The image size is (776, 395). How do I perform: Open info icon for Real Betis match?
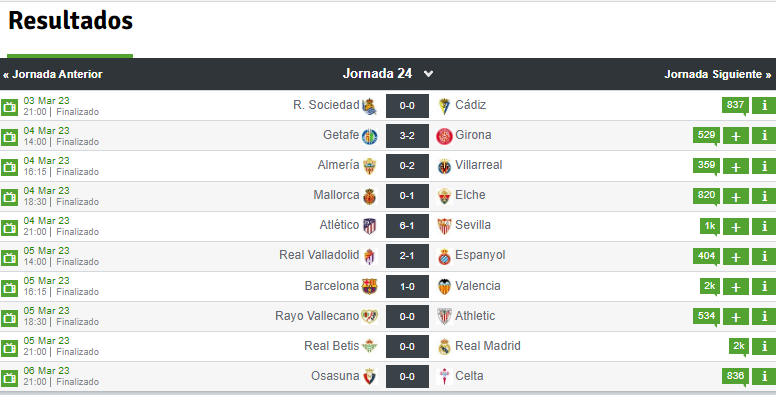pyautogui.click(x=764, y=346)
